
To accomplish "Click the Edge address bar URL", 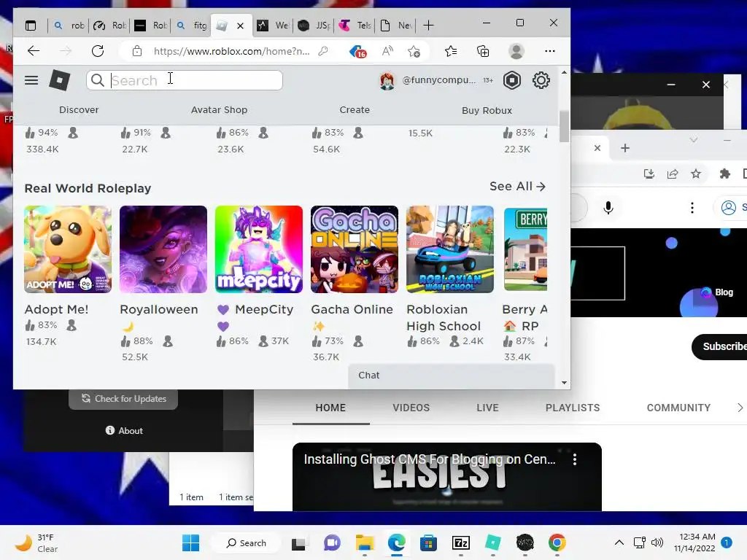I will [231, 51].
